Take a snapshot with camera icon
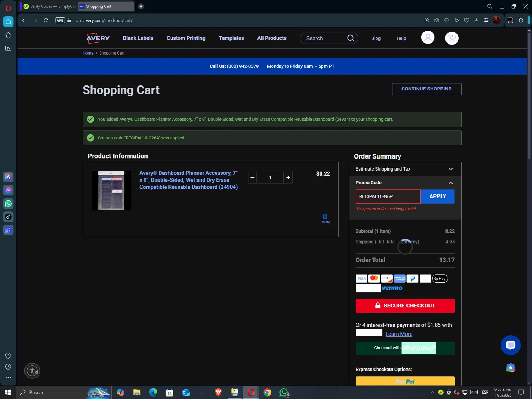This screenshot has width=532, height=399. 437,20
